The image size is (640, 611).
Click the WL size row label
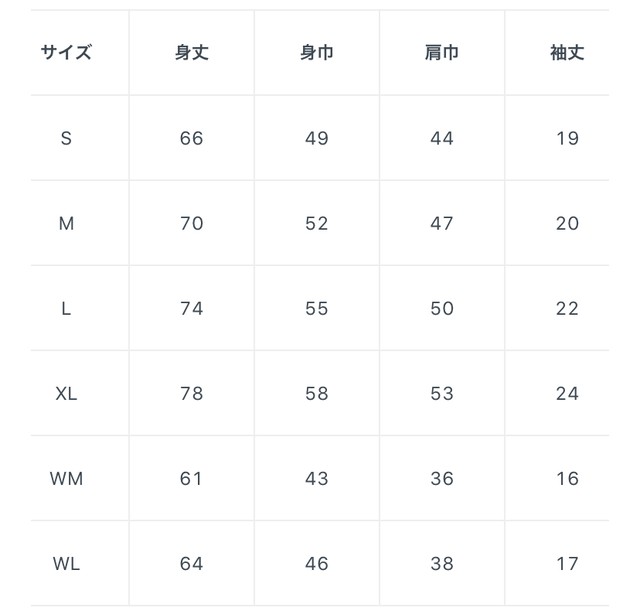[66, 564]
